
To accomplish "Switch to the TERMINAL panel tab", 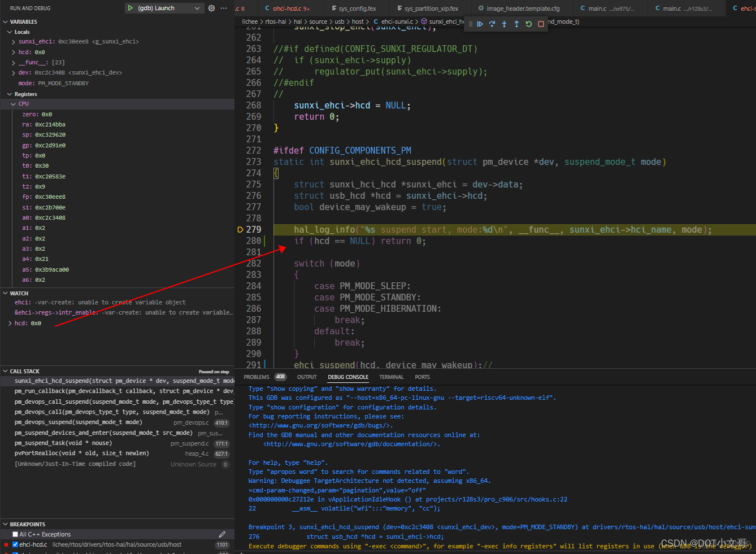I will tap(392, 377).
